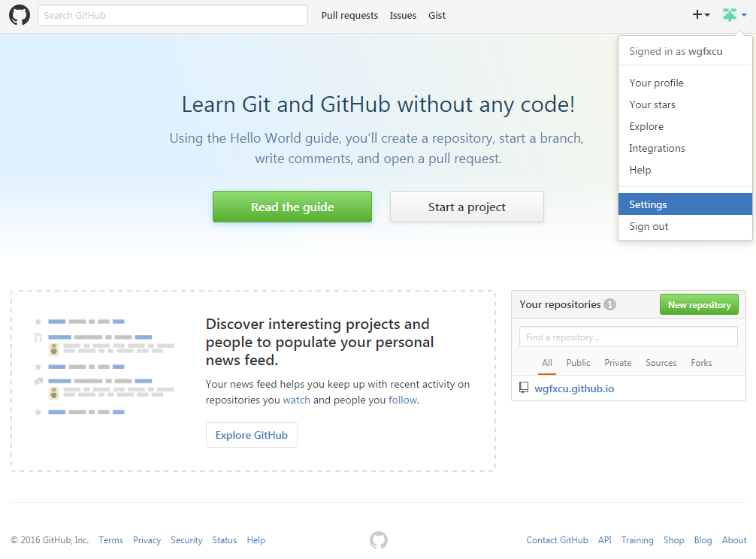Open Contact GitHub footer link
Viewport: 756px width, 559px height.
(x=557, y=540)
